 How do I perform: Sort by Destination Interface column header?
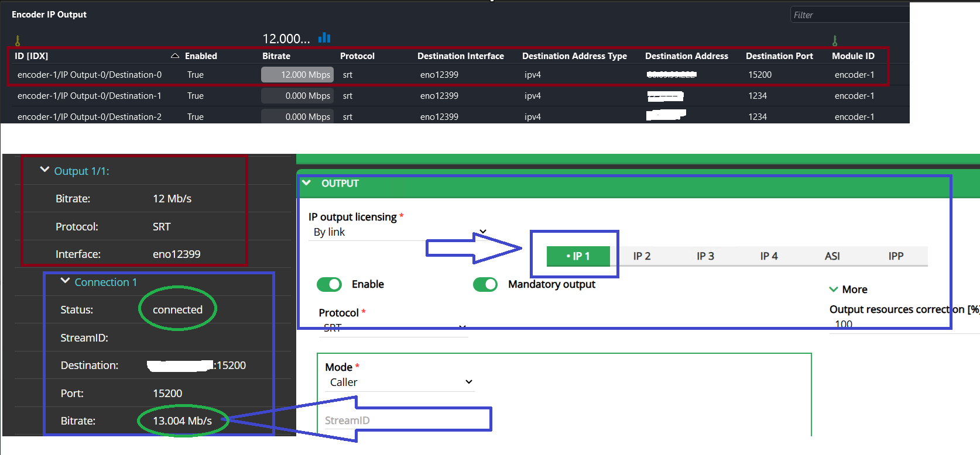pyautogui.click(x=461, y=56)
